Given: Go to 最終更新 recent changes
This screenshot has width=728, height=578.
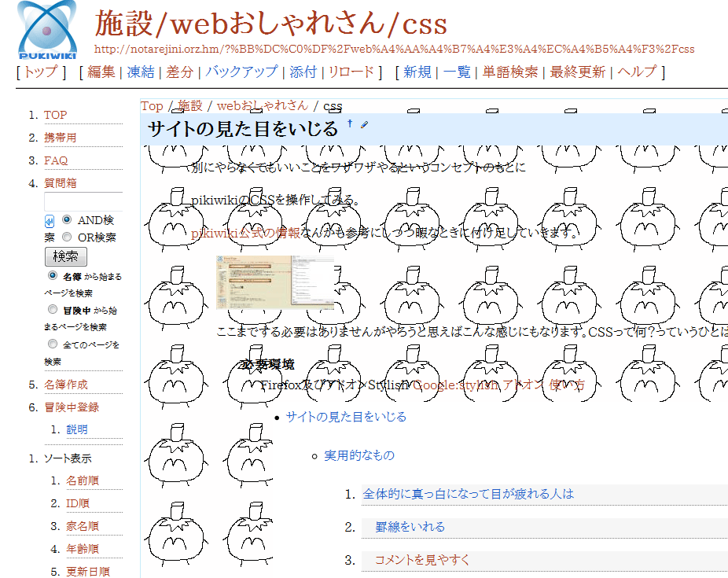Looking at the screenshot, I should (x=578, y=72).
